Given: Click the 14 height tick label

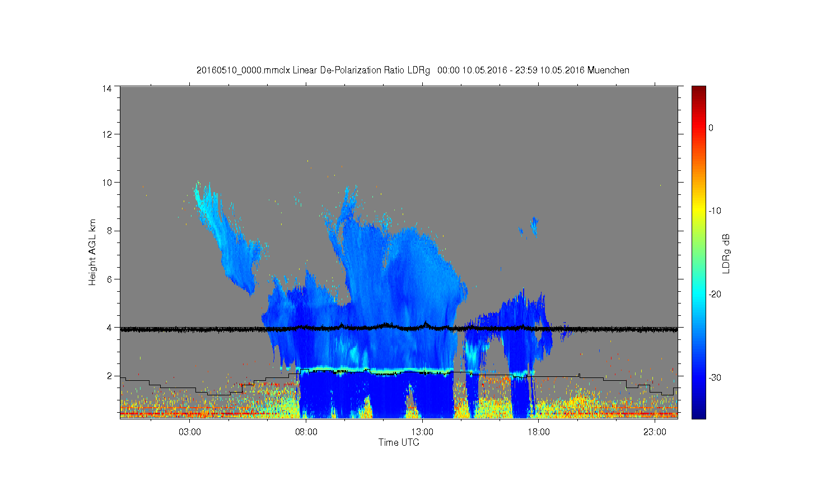Looking at the screenshot, I should 107,88.
